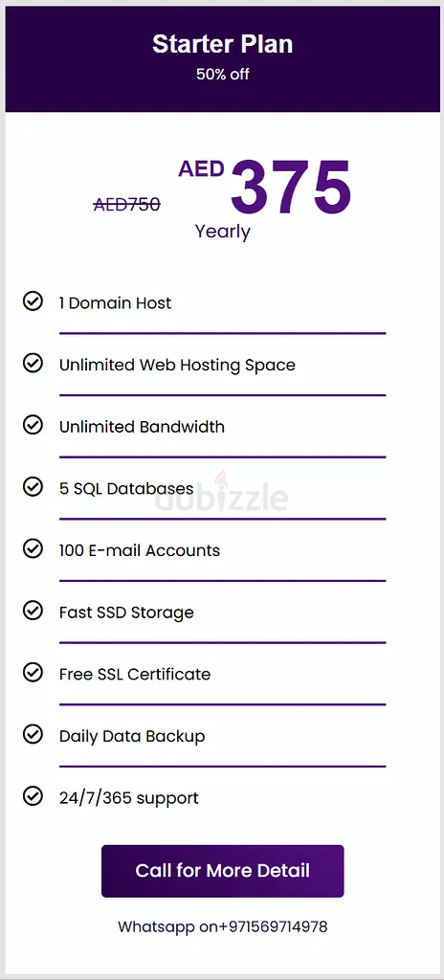Click the checkmark icon beside Daily Data Backup
The width and height of the screenshot is (444, 980).
32,734
